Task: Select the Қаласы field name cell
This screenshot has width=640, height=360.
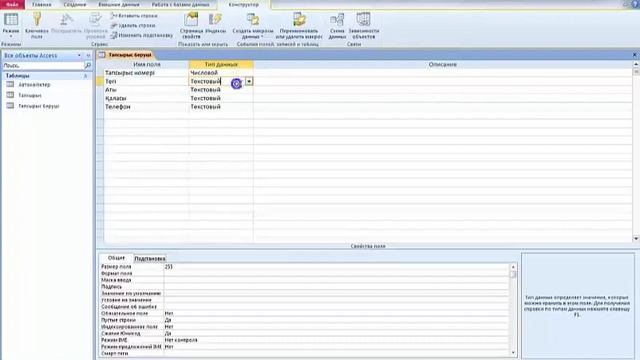Action: [x=146, y=98]
